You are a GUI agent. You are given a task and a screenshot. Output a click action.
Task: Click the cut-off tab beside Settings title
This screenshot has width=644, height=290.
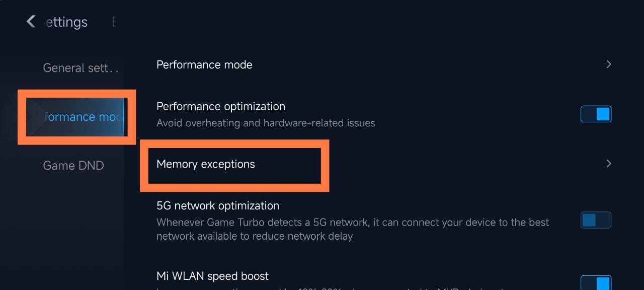[114, 22]
